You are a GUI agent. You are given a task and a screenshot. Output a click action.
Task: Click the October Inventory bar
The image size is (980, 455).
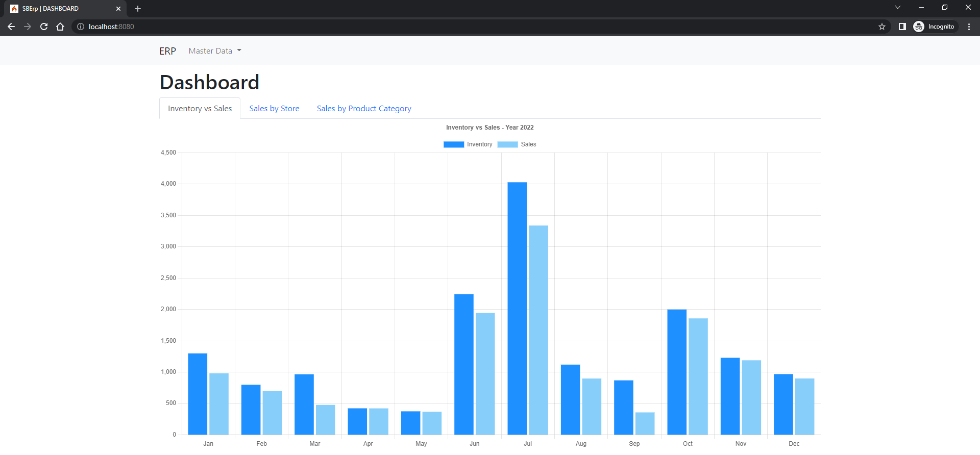[x=677, y=372]
